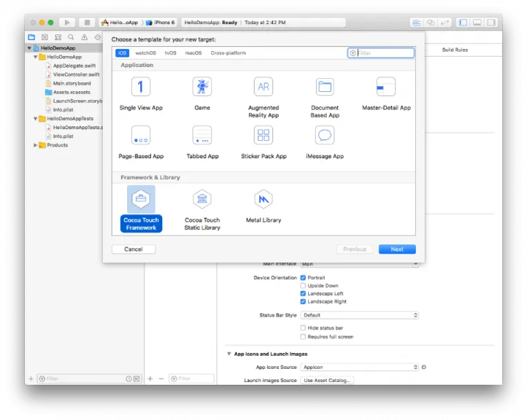Viewport: 527px width, 420px height.
Task: Collapse the HelloDemoApp project root
Action: coord(30,48)
